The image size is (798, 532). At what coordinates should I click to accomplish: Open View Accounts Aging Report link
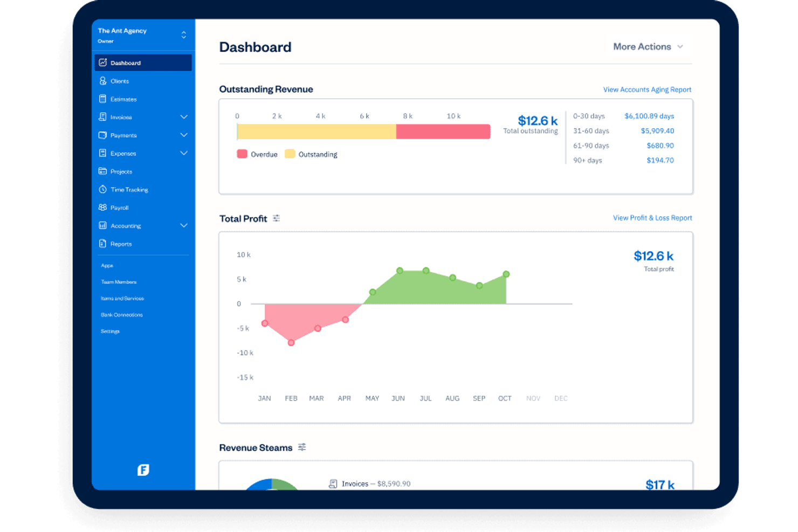[647, 89]
